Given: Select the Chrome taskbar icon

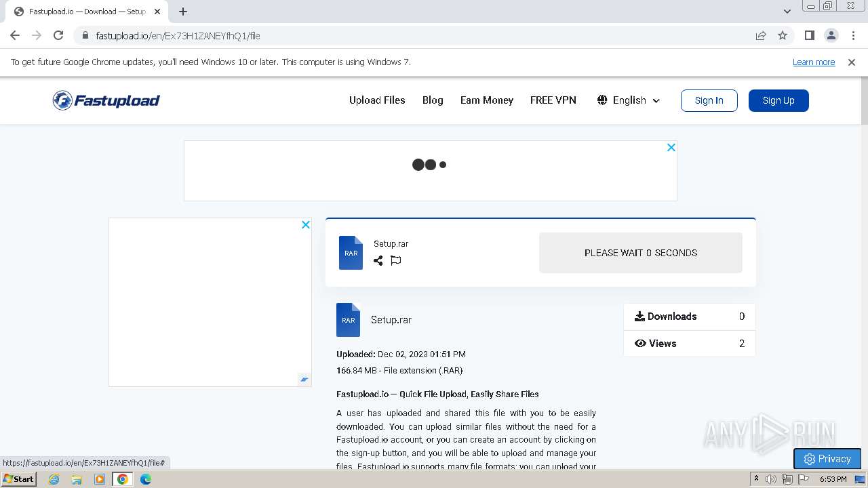Looking at the screenshot, I should (x=122, y=479).
